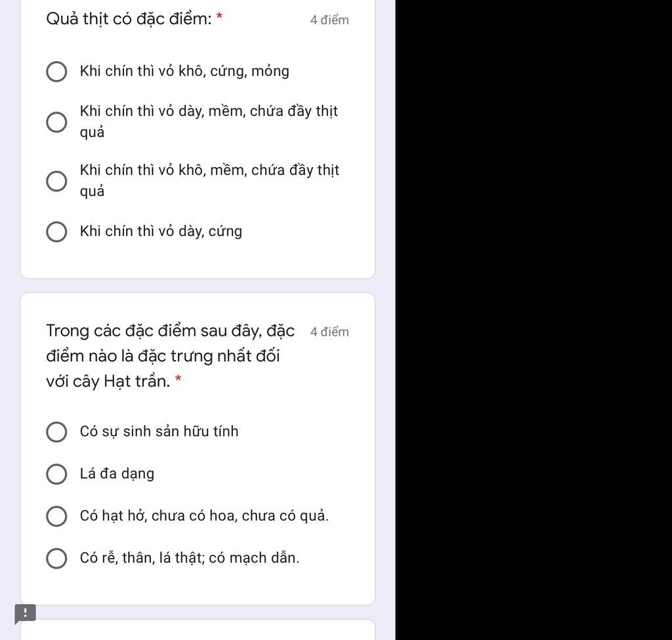The image size is (672, 640).
Task: Click the red asterisk after 'Quả thịt có đặc điểm:'
Action: point(220,17)
